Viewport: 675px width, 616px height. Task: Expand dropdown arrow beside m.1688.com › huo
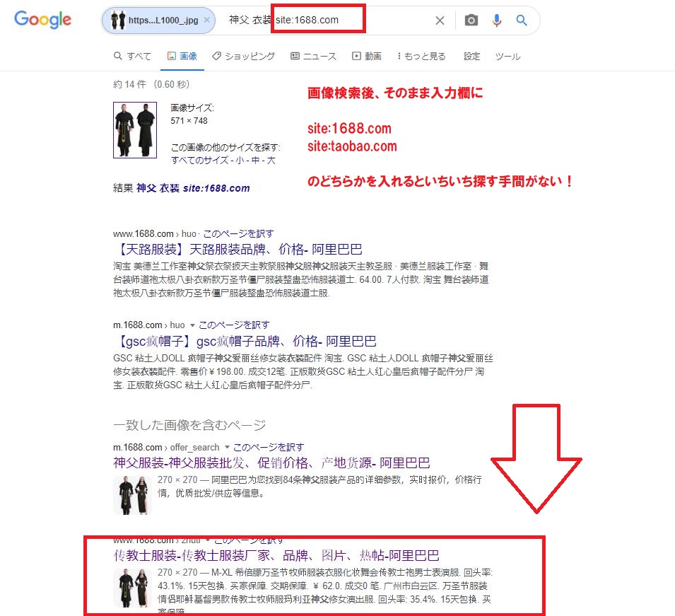192,325
